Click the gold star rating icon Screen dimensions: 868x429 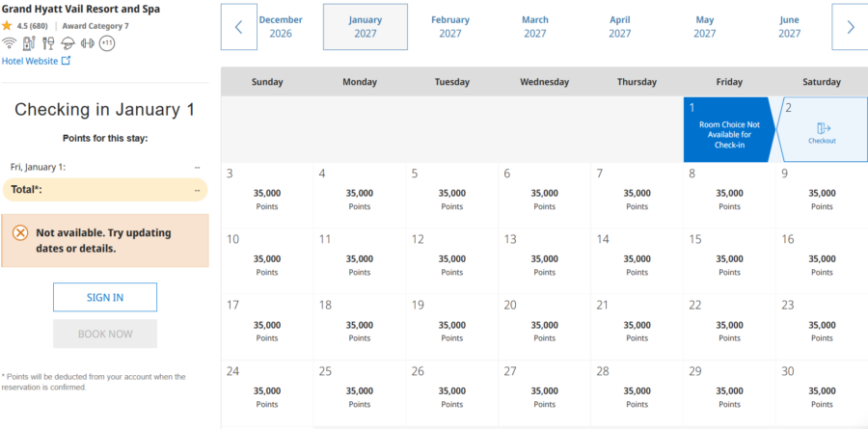pyautogui.click(x=7, y=25)
